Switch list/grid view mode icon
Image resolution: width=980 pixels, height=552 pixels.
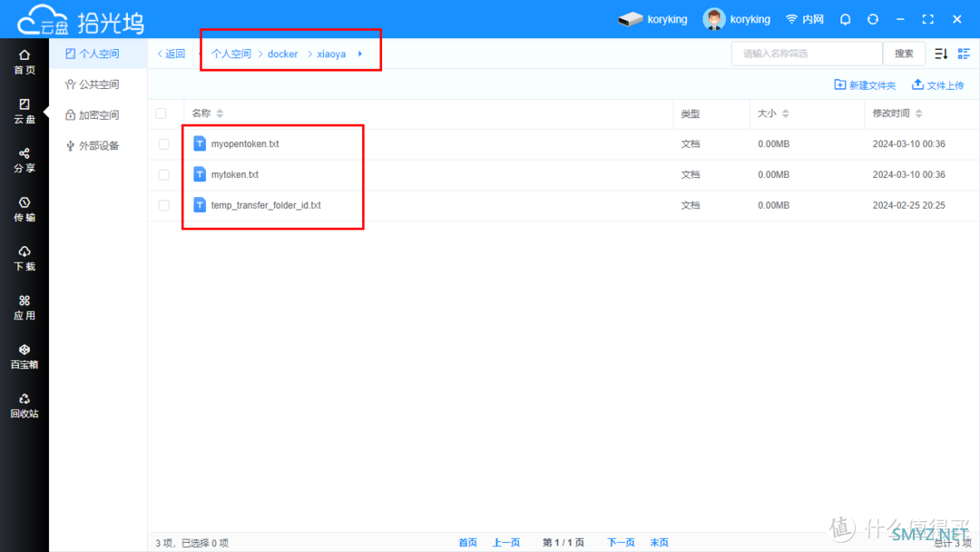coord(964,54)
